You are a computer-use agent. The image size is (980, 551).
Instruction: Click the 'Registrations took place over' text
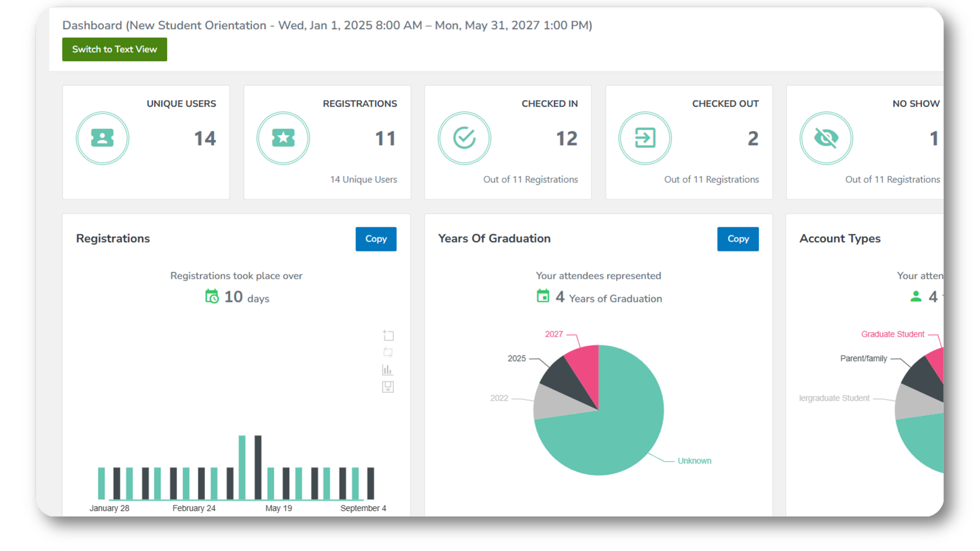coord(236,276)
